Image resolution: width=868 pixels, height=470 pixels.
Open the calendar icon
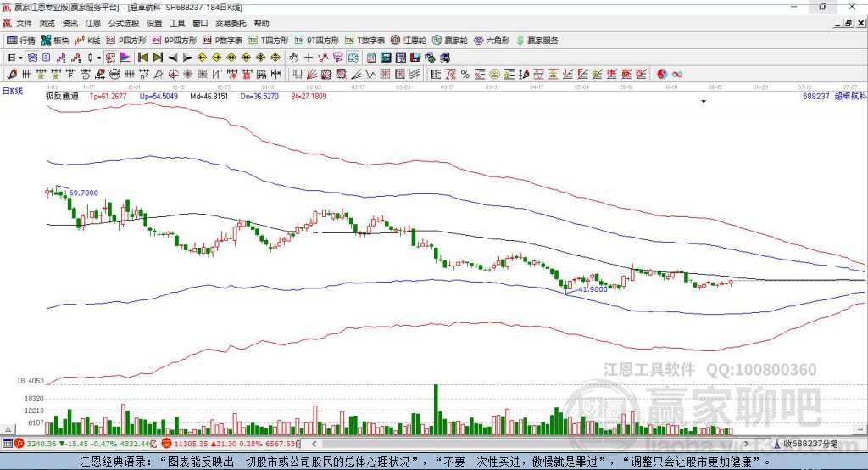pyautogui.click(x=371, y=58)
